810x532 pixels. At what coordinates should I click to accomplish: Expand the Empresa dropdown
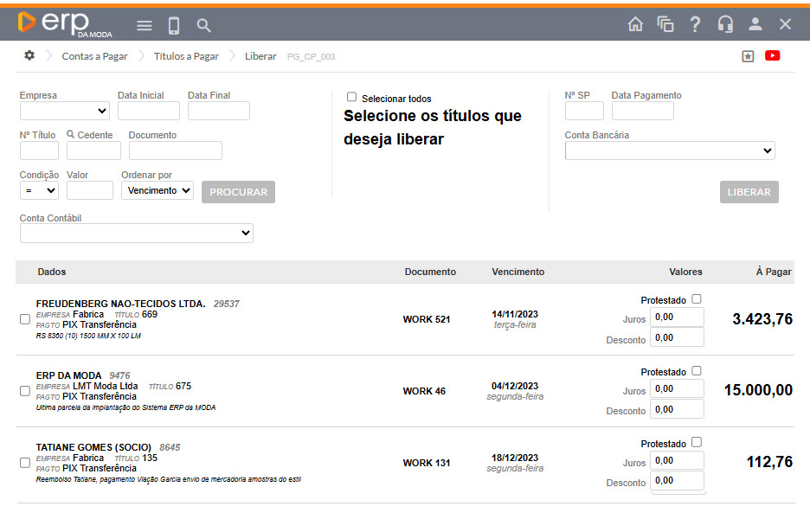[64, 111]
